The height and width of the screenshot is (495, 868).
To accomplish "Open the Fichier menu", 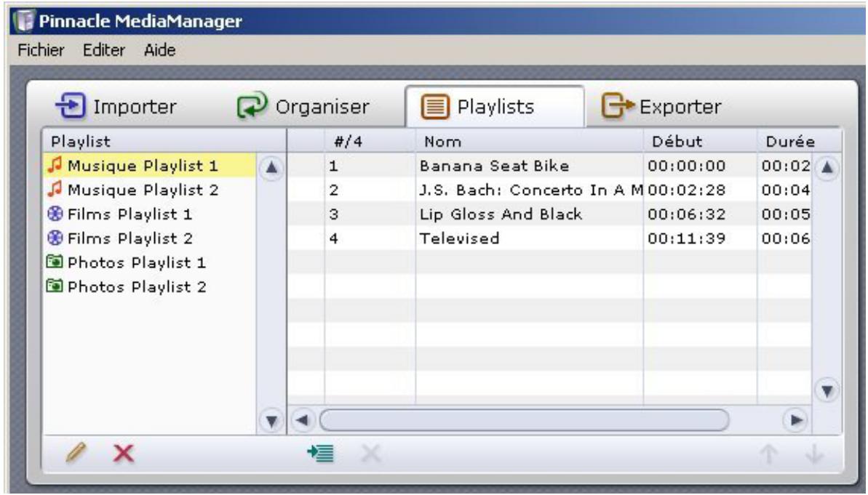I will pyautogui.click(x=41, y=50).
